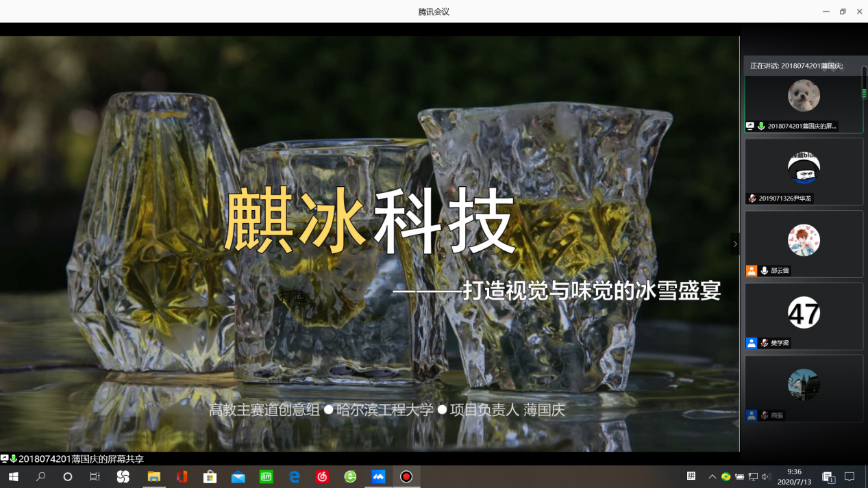Open the iQIYI app from the taskbar

[x=266, y=476]
